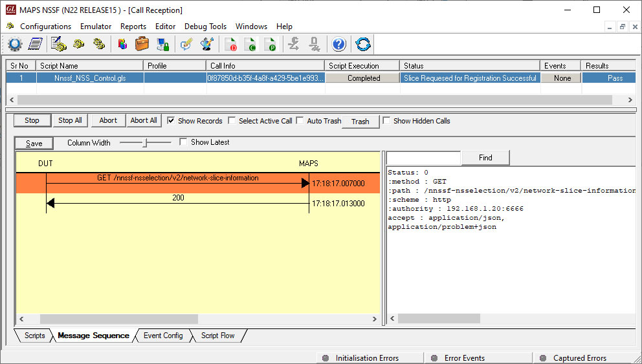Click the Slice Requested for Registration Successful cell
Viewport: 642px width, 364px height.
point(470,78)
